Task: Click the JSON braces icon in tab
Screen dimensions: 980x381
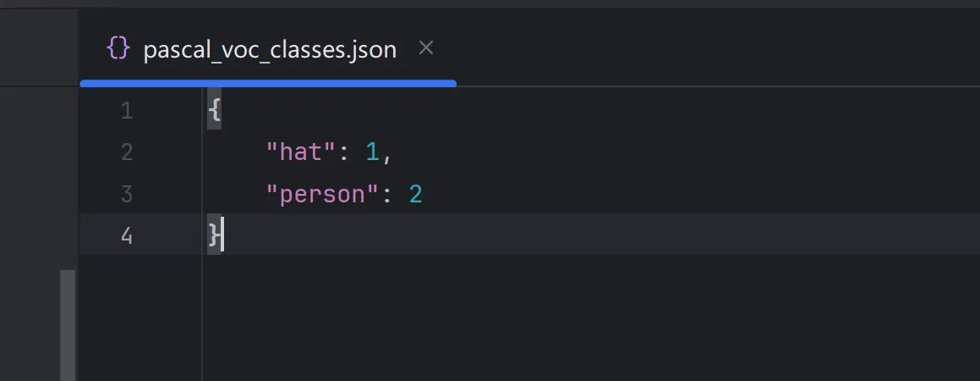Action: (x=118, y=48)
